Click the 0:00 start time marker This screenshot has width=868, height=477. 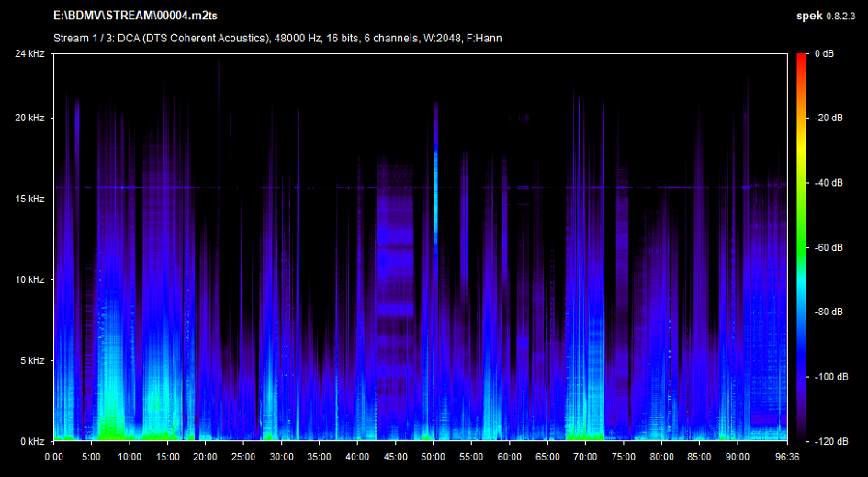(x=53, y=456)
